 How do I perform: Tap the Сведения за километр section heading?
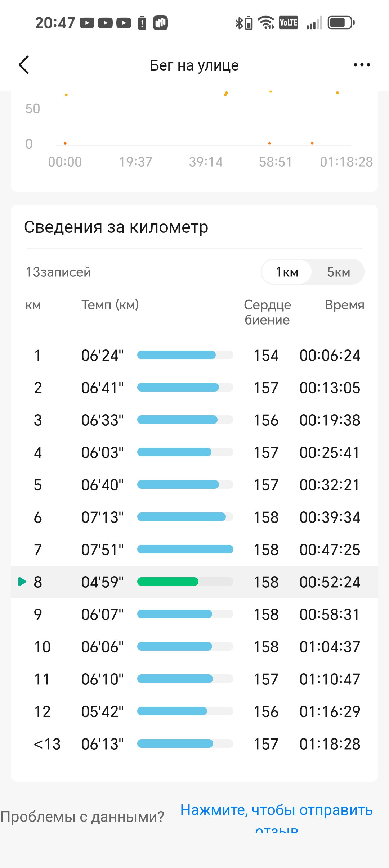coord(116,227)
